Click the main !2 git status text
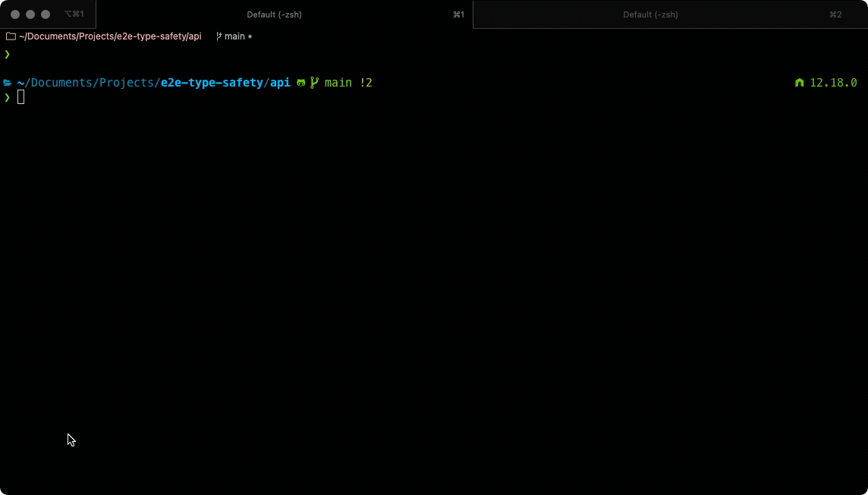 click(x=348, y=83)
